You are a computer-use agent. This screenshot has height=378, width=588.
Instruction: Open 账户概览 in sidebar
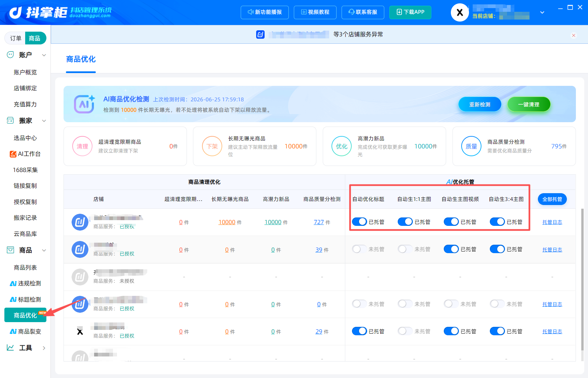tap(25, 72)
